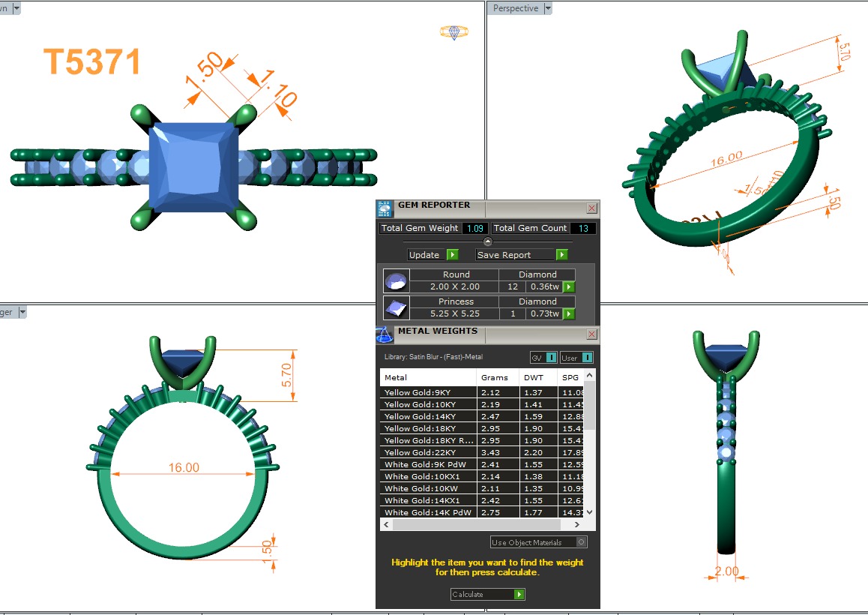Open the Perspective viewport dropdown arrow

pos(548,8)
